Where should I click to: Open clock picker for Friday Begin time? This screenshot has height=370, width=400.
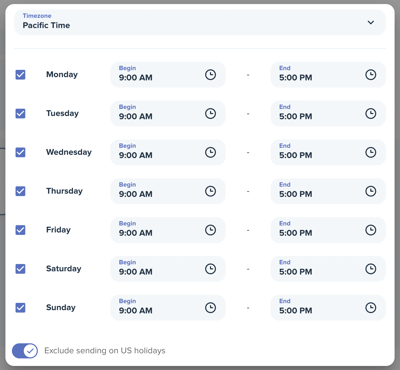(x=210, y=230)
